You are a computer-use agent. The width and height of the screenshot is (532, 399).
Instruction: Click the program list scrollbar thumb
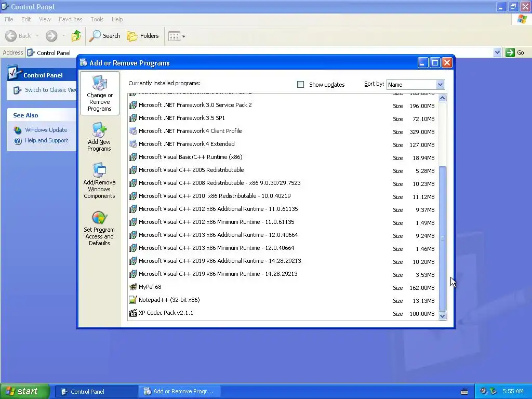coord(442,238)
